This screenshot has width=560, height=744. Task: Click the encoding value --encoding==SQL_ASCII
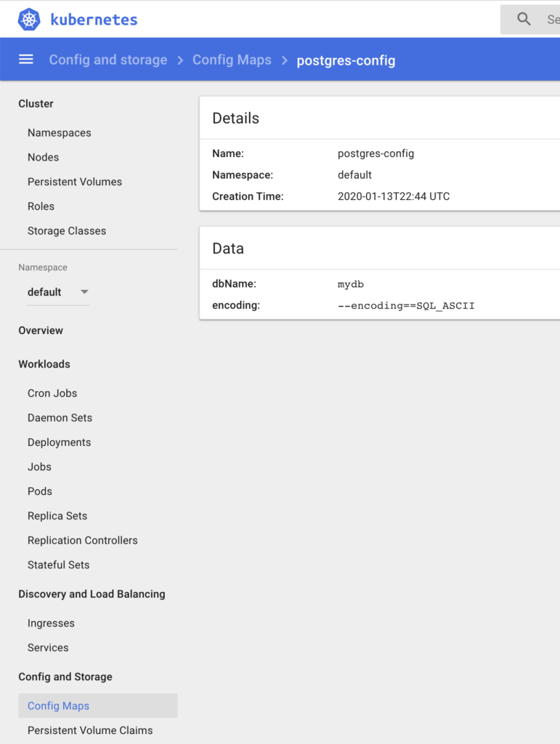(406, 306)
